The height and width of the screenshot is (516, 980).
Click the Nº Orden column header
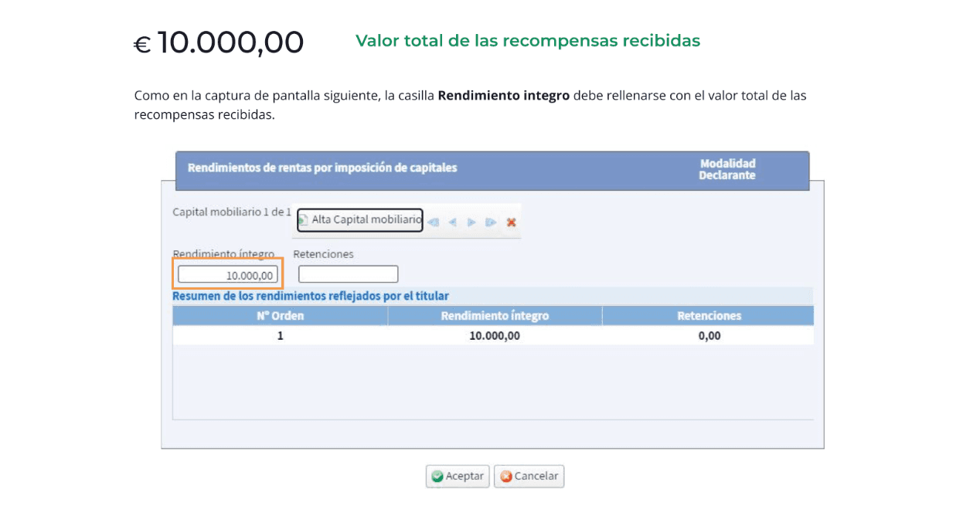pyautogui.click(x=280, y=315)
